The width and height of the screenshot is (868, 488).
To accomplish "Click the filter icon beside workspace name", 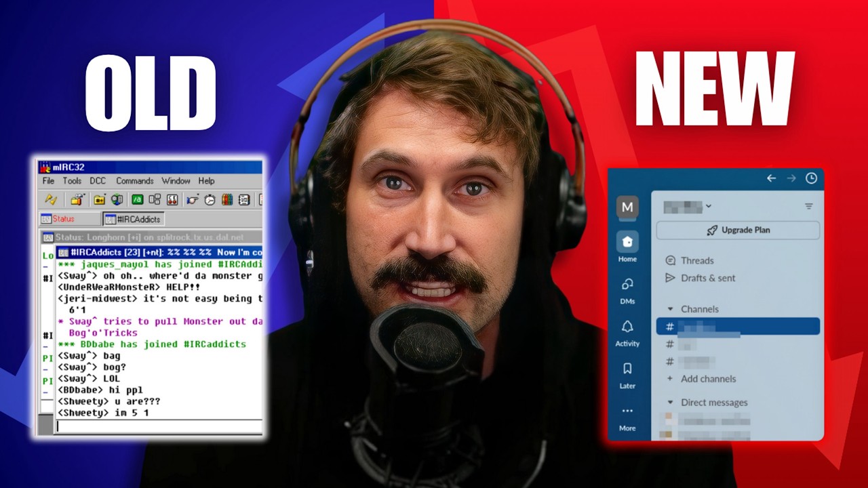I will tap(808, 206).
